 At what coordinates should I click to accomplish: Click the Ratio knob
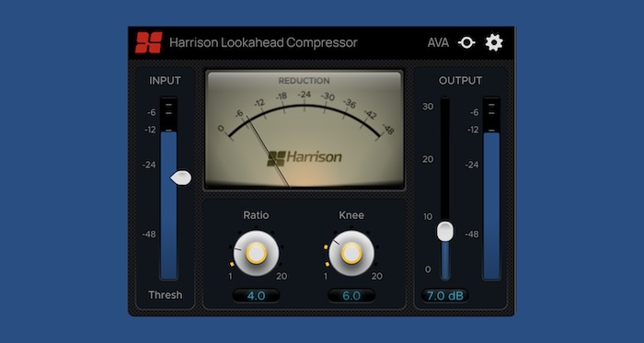pyautogui.click(x=256, y=253)
